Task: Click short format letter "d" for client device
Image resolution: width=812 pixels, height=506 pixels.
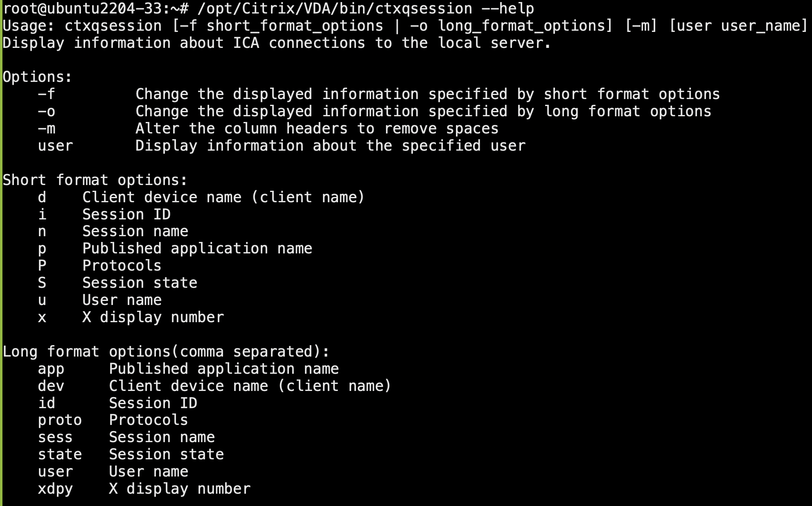Action: pyautogui.click(x=42, y=197)
